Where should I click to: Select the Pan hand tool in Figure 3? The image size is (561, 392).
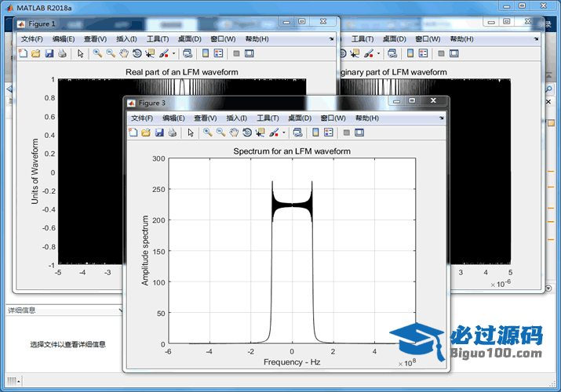pos(234,132)
